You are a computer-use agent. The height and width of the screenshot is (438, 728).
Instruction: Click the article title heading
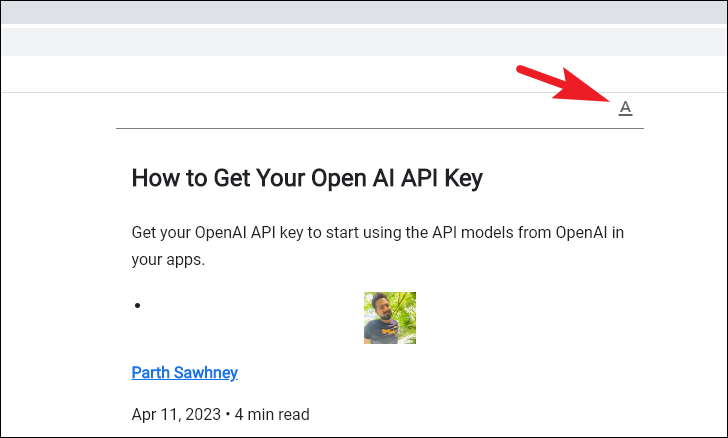pyautogui.click(x=307, y=178)
